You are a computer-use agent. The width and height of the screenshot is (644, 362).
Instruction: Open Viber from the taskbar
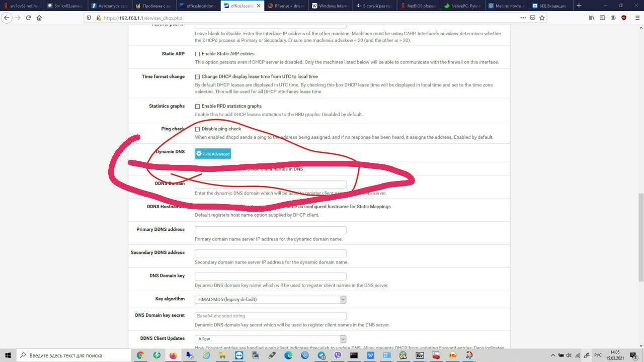coord(338,355)
